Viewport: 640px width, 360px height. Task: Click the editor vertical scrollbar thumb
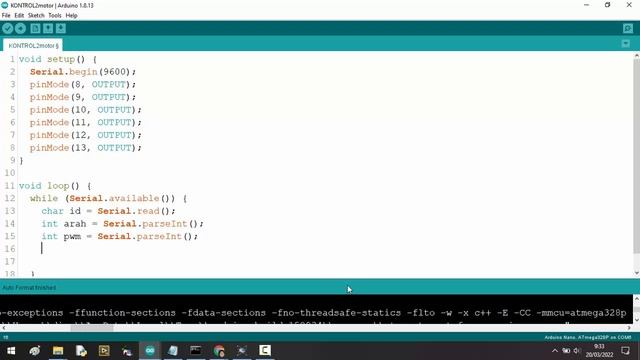coord(636,157)
